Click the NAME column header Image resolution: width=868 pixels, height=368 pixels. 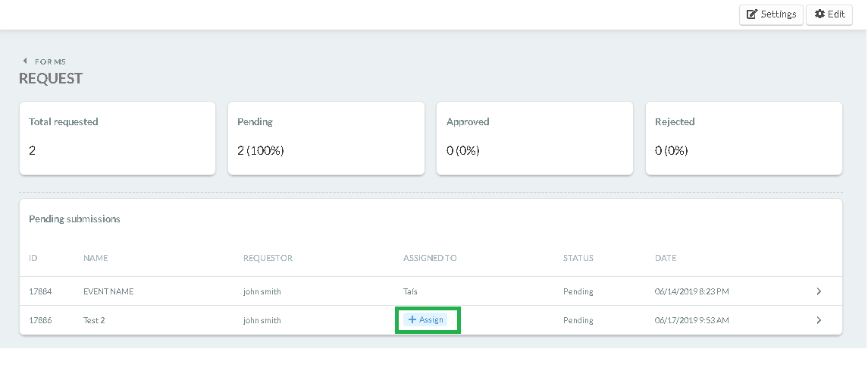click(x=96, y=258)
